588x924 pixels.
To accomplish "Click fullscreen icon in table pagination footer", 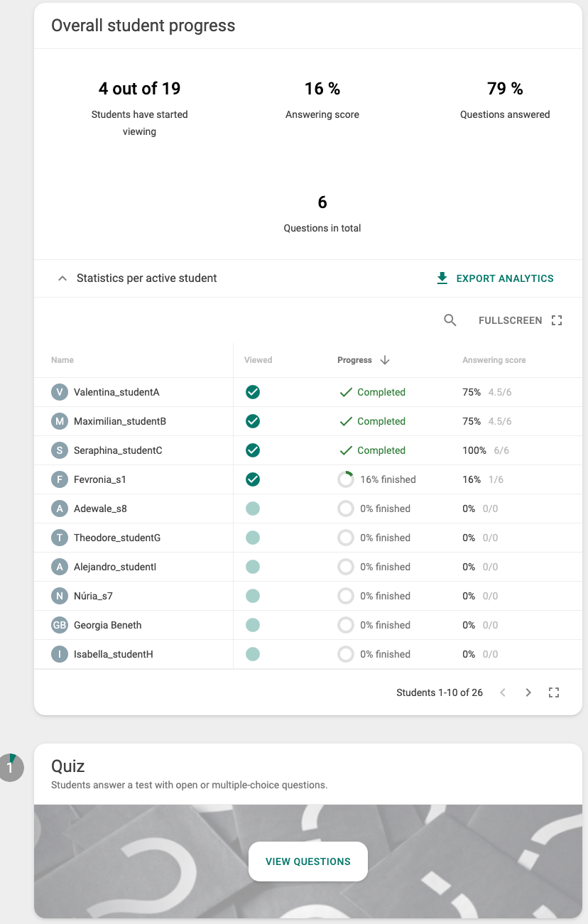I will tap(555, 692).
